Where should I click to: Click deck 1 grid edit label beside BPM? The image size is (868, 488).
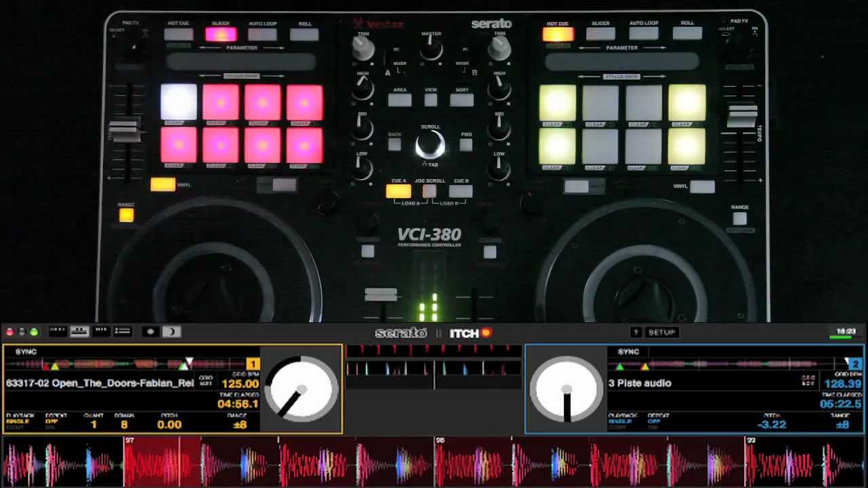pyautogui.click(x=205, y=381)
